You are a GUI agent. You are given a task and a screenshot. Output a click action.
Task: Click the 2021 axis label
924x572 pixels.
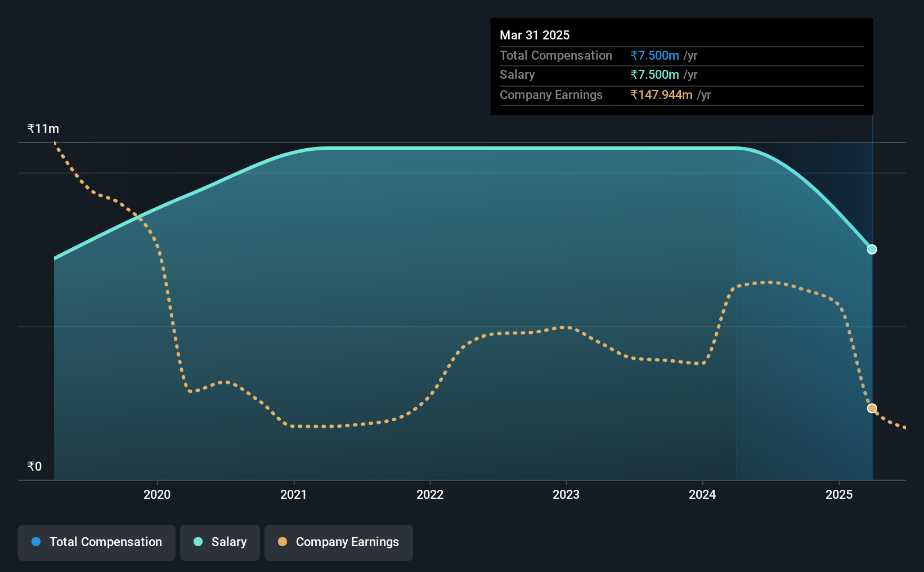294,494
